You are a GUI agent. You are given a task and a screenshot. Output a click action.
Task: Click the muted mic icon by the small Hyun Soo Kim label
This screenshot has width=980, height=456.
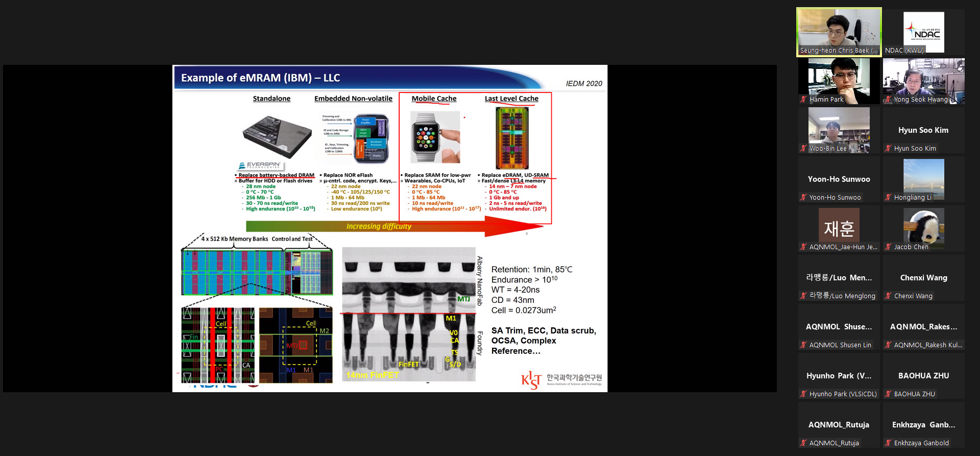click(889, 149)
